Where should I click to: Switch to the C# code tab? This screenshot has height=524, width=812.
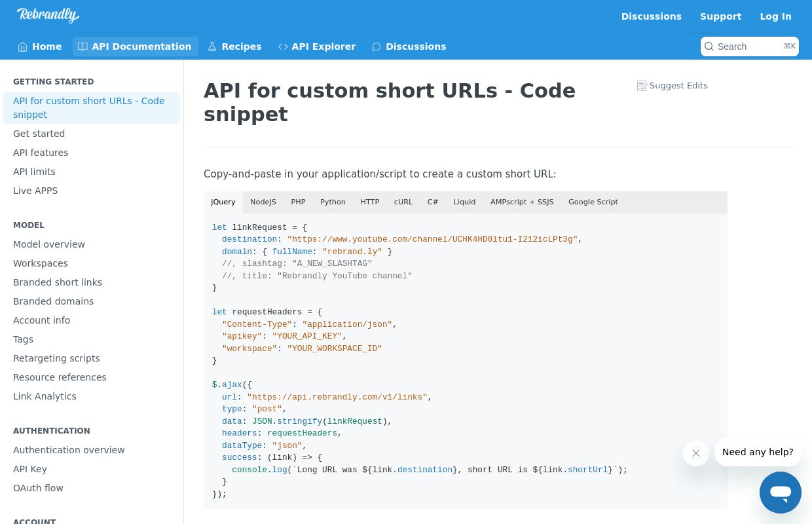[x=433, y=202]
